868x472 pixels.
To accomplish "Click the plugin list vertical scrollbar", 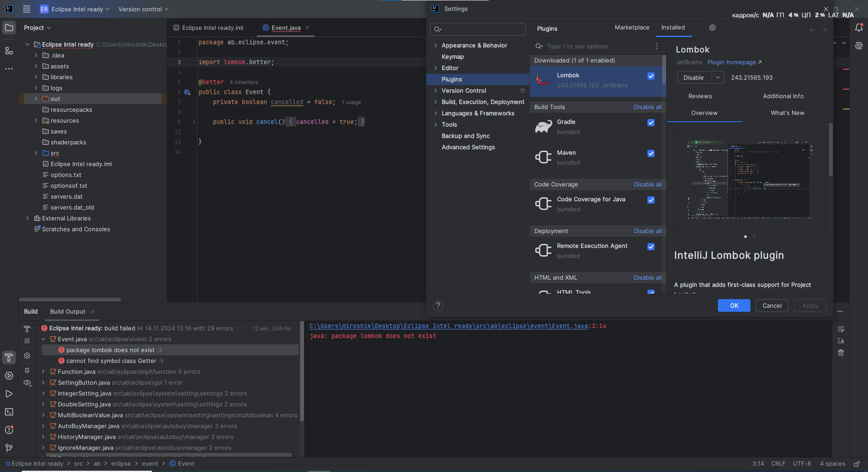I will pyautogui.click(x=664, y=70).
